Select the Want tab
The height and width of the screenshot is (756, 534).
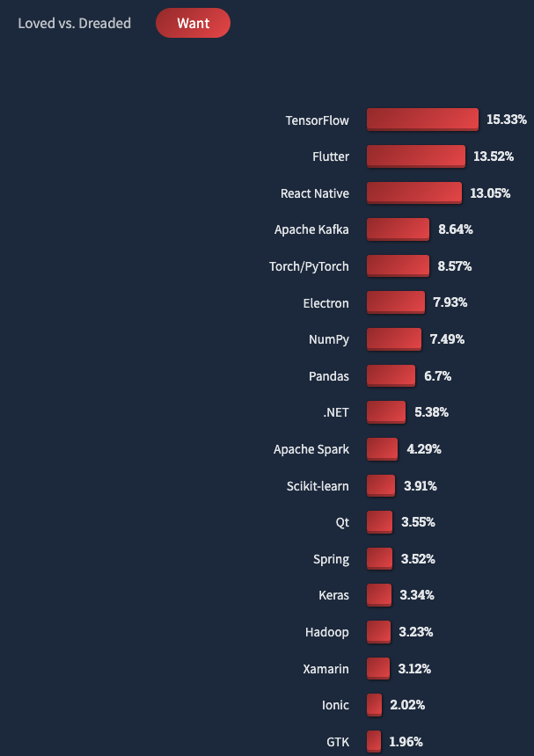click(x=193, y=24)
